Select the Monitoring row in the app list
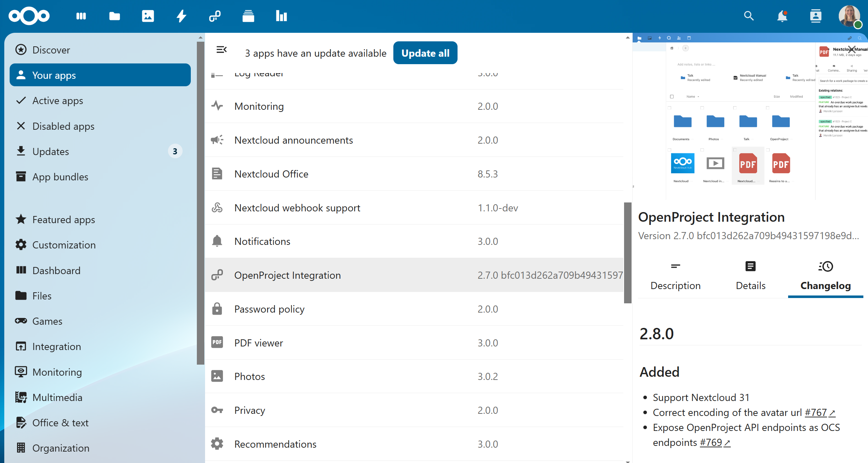 [x=357, y=106]
